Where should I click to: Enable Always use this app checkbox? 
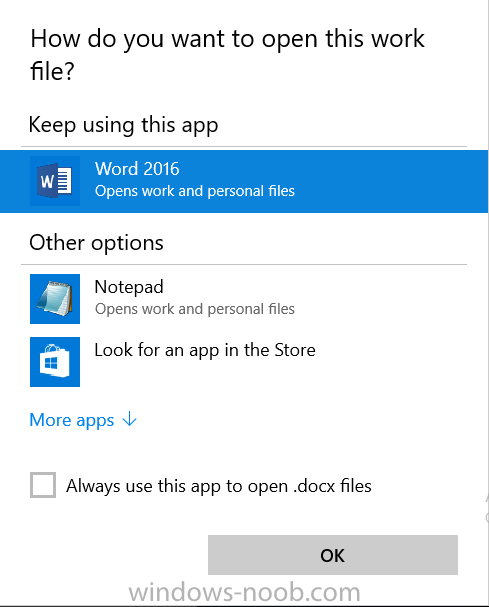[x=43, y=485]
